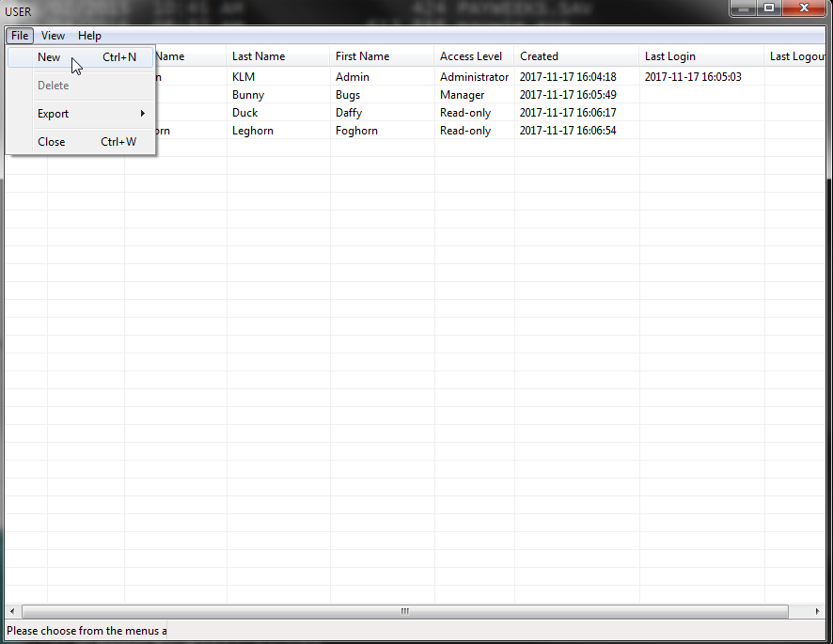The height and width of the screenshot is (644, 833).
Task: Sort by the Created column header
Action: point(577,56)
